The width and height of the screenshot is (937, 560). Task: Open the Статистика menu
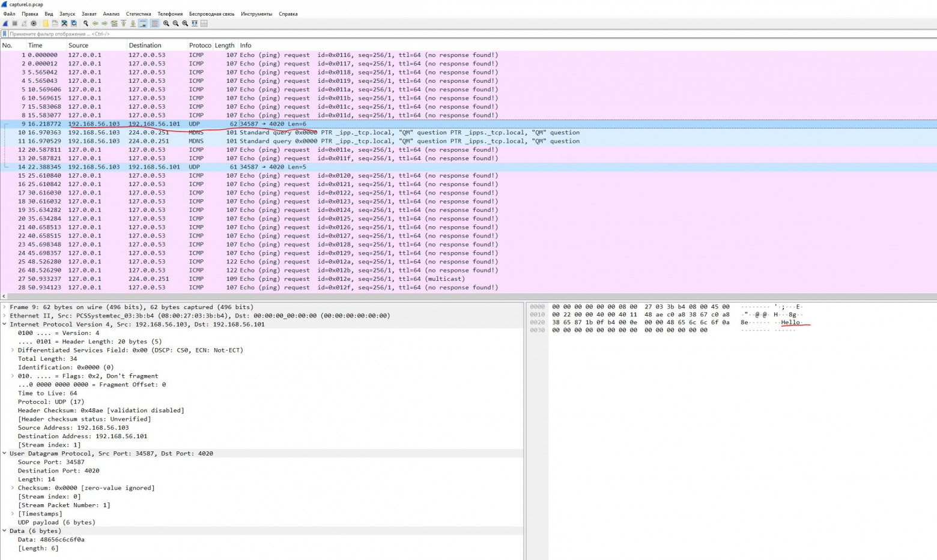[x=138, y=14]
